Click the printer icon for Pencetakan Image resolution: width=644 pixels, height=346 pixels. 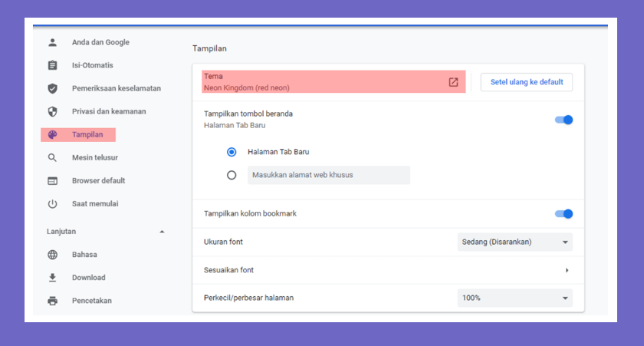[x=53, y=301]
